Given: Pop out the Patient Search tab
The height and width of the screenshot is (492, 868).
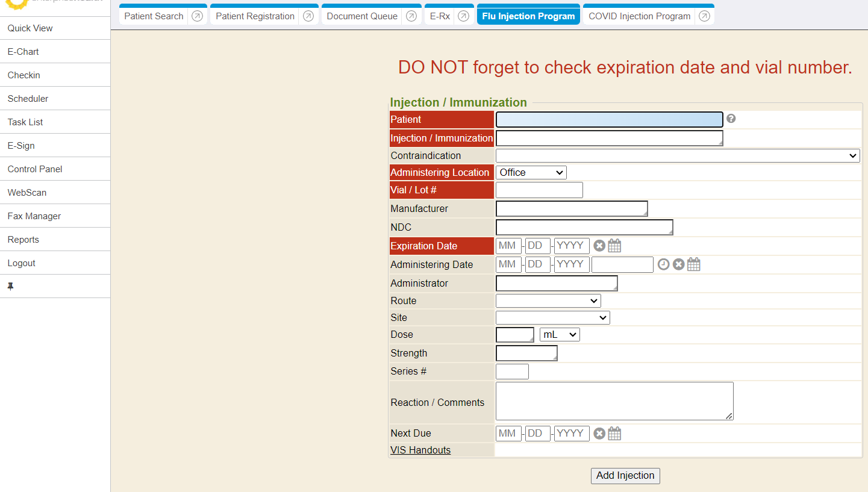Looking at the screenshot, I should tap(197, 16).
